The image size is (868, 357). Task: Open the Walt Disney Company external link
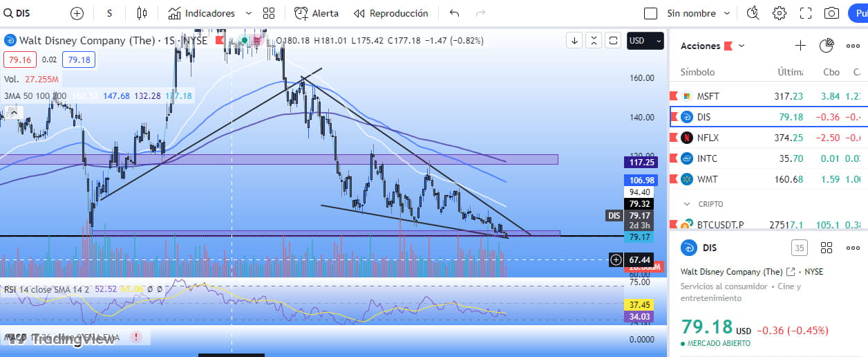[791, 272]
